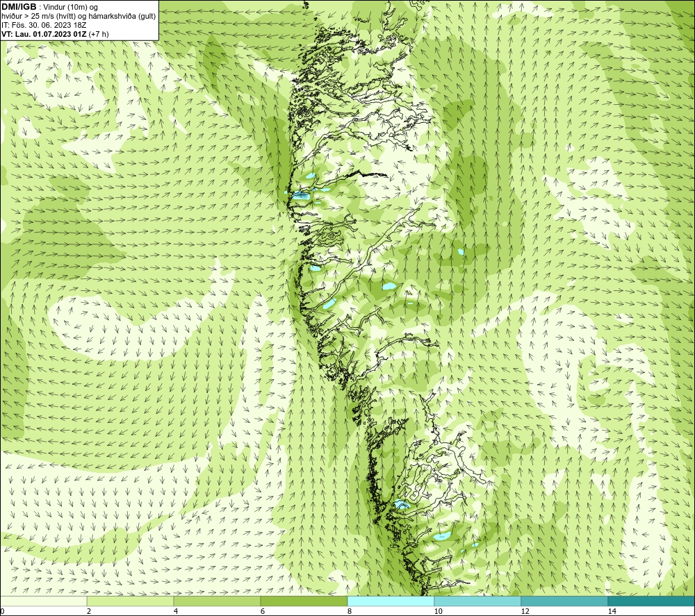
Task: Click the 2–4 m/s light green segment
Action: pos(131,601)
